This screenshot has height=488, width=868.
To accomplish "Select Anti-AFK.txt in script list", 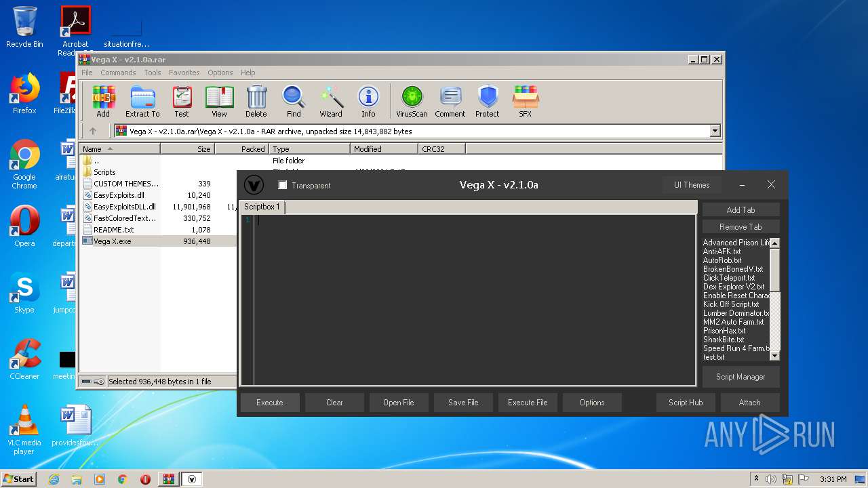I will [722, 251].
